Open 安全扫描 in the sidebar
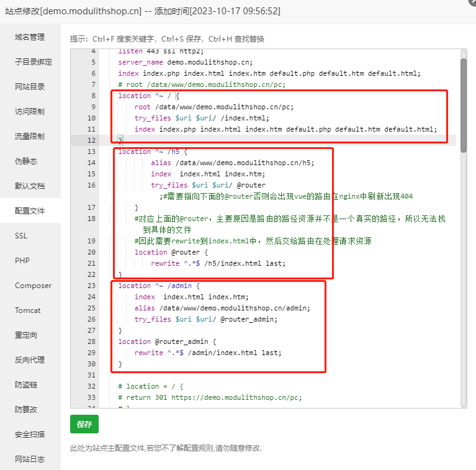This screenshot has width=476, height=470. click(30, 435)
